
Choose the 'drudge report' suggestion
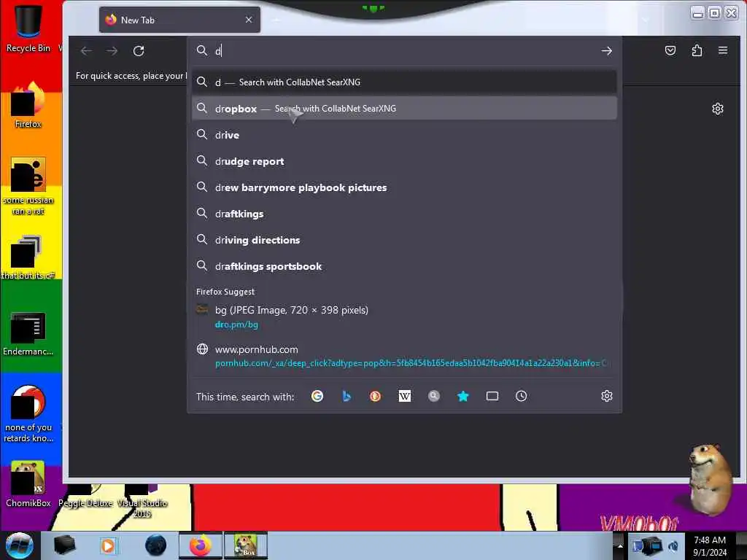(x=404, y=161)
